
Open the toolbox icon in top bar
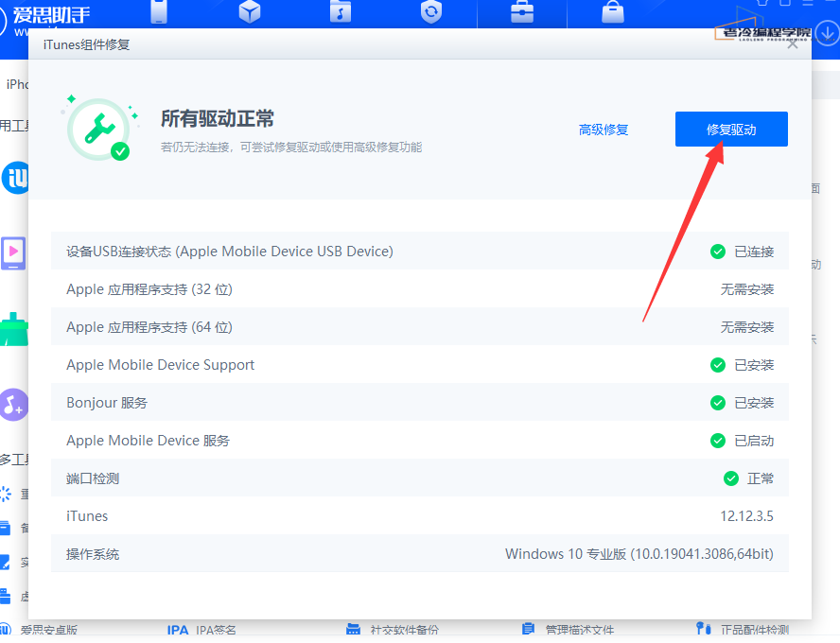tap(522, 11)
